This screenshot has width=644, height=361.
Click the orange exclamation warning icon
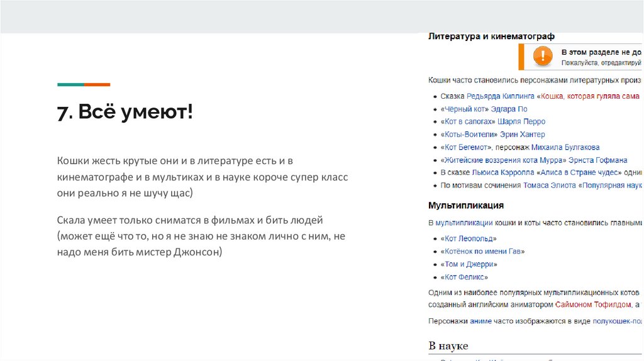(542, 57)
